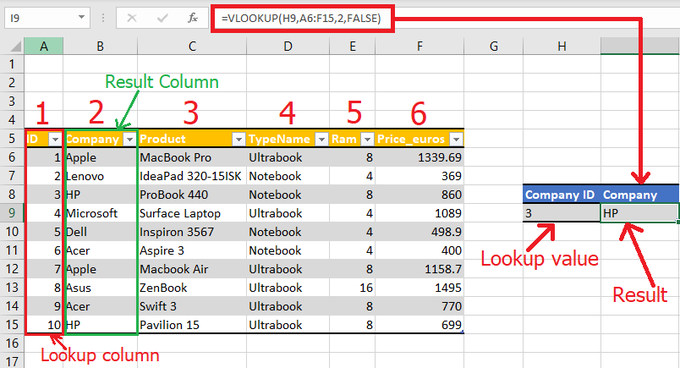Click the cell containing Lenovo

pyautogui.click(x=100, y=176)
